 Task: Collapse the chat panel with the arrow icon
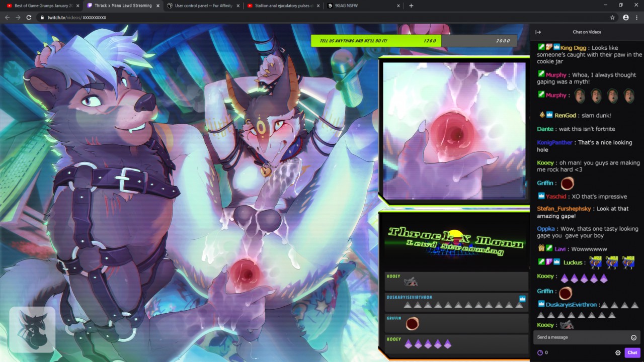538,32
